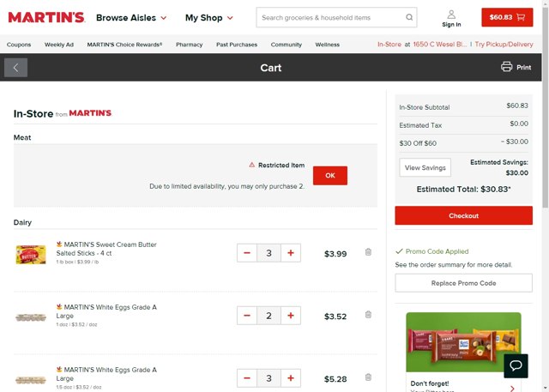The height and width of the screenshot is (392, 549).
Task: Click the $30 Off $60 discount line
Action: coord(463,142)
